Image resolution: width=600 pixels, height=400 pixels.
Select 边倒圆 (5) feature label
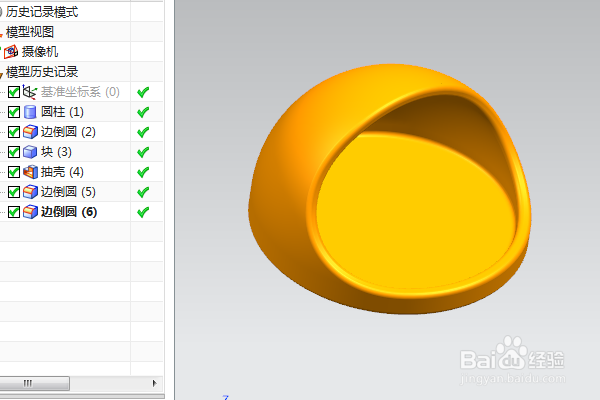point(68,192)
